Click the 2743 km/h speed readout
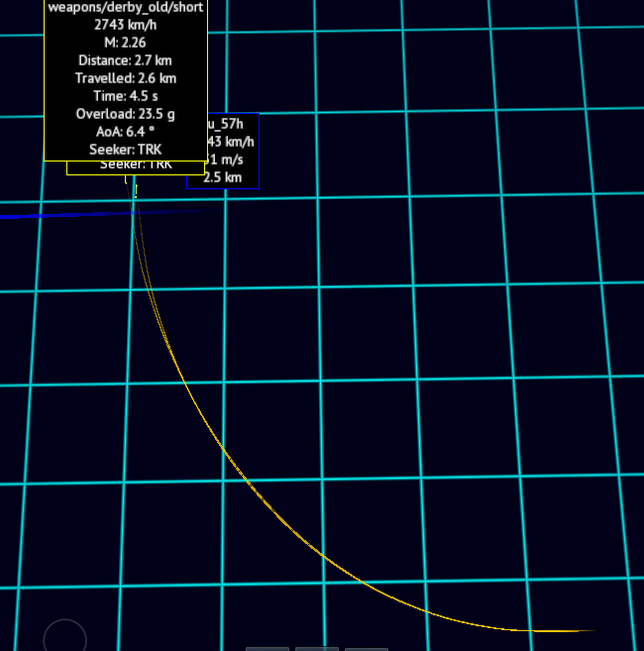Viewport: 644px width, 651px height. tap(125, 24)
